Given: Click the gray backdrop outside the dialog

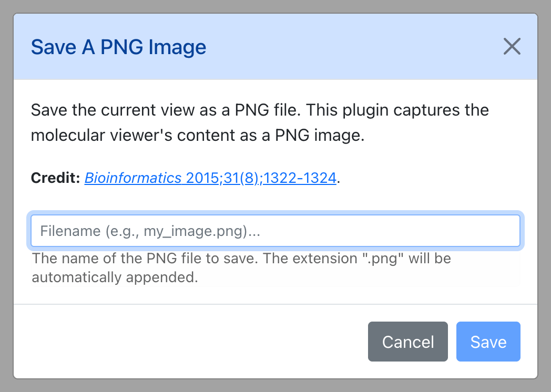Looking at the screenshot, I should (x=6, y=196).
